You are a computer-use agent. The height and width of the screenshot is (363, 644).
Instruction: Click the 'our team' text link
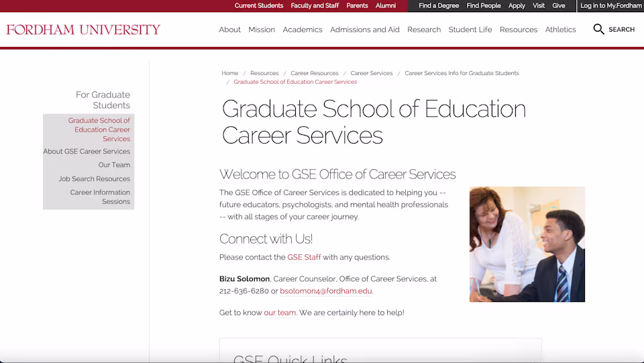click(x=280, y=313)
